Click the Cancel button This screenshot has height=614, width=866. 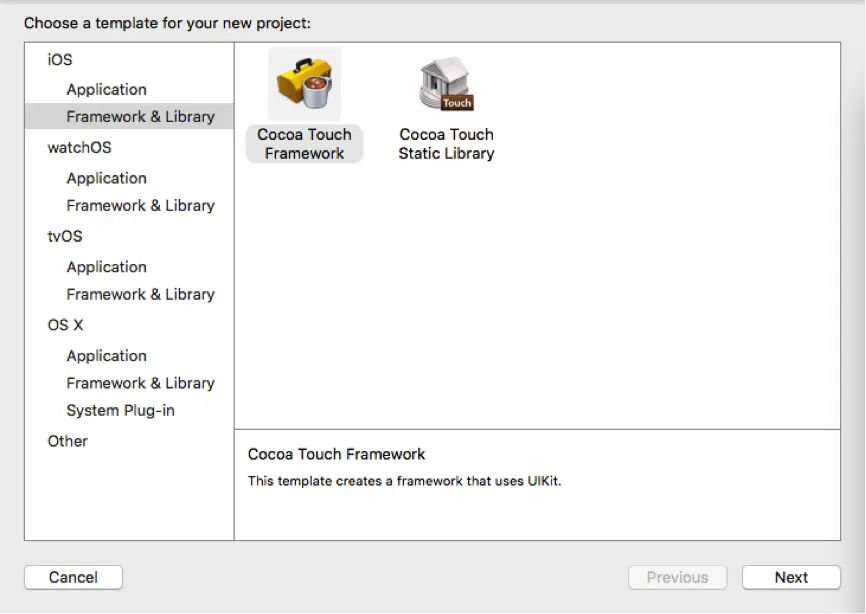tap(73, 578)
